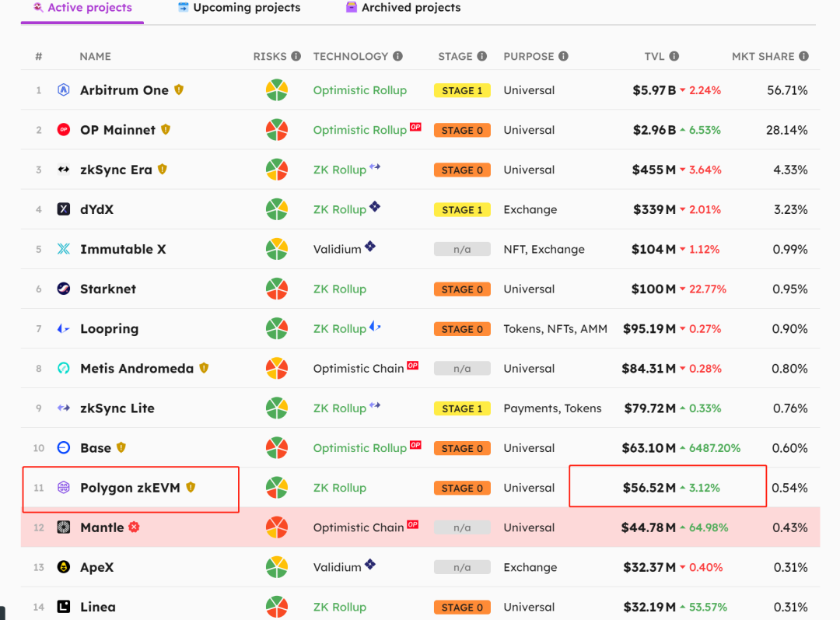This screenshot has height=620, width=840.
Task: Switch to the Upcoming projects tab
Action: (239, 8)
